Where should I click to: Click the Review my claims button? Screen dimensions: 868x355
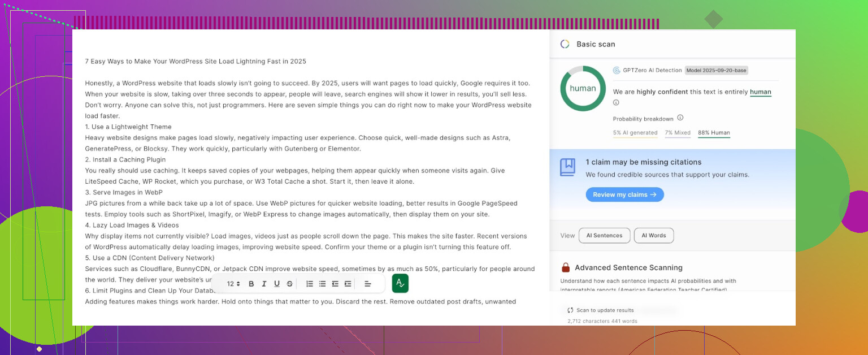pos(624,194)
